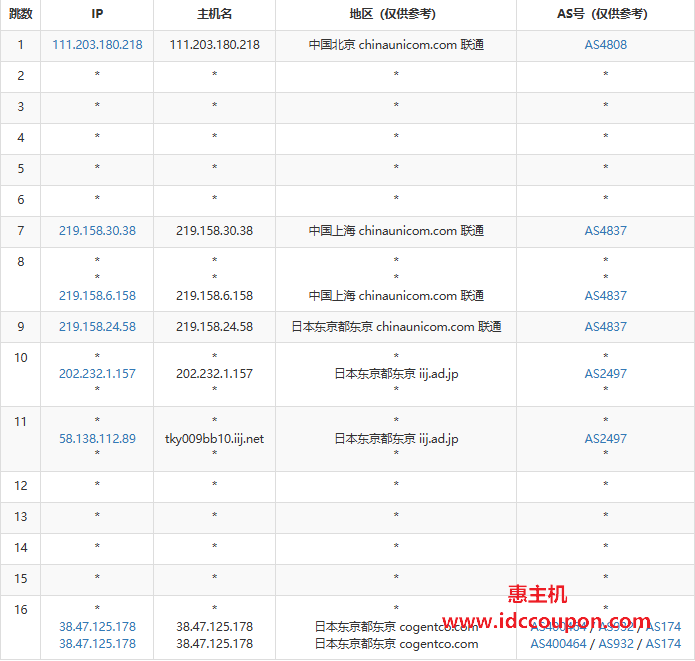Select the tky009bb10.iij.net hostname
Image resolution: width=695 pixels, height=661 pixels.
[x=214, y=439]
